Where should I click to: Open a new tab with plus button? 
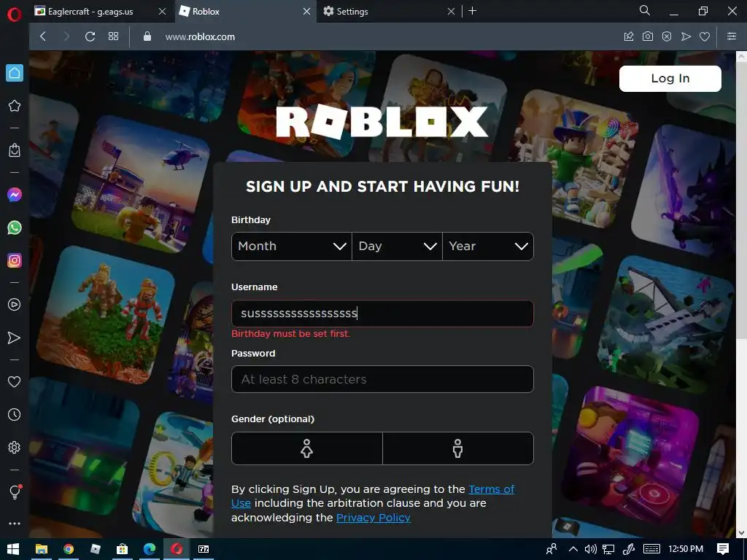pos(472,10)
